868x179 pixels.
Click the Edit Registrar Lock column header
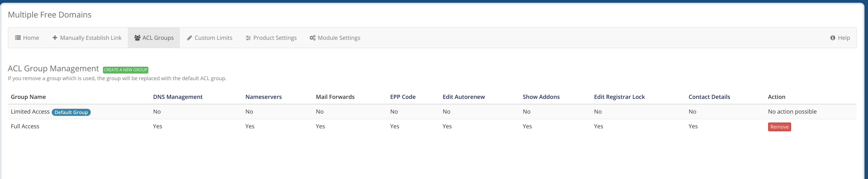tap(619, 97)
